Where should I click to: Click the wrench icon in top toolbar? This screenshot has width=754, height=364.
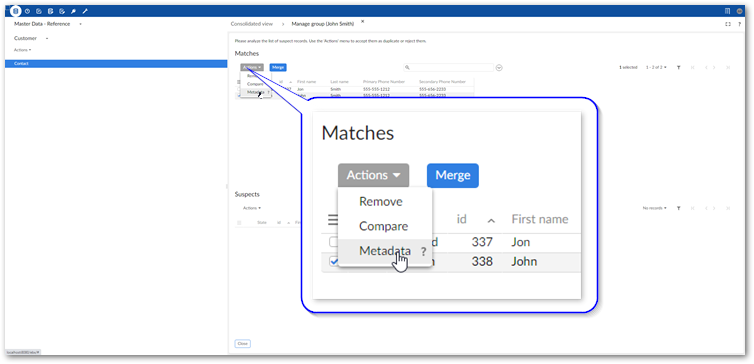coord(85,11)
